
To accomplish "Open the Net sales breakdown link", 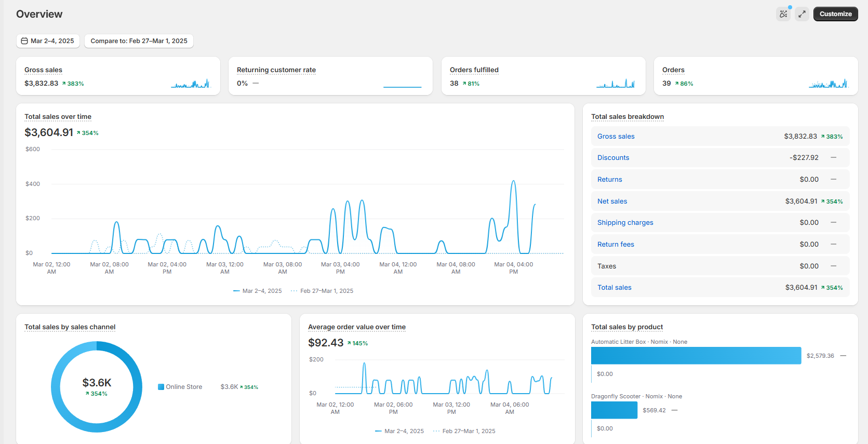I will (612, 201).
